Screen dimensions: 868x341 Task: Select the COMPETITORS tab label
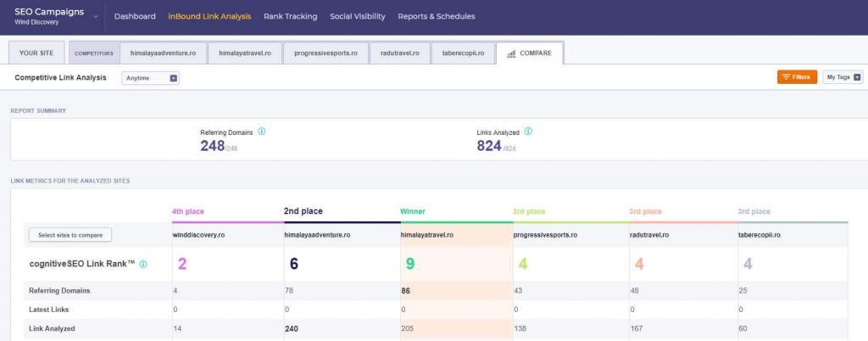[93, 53]
